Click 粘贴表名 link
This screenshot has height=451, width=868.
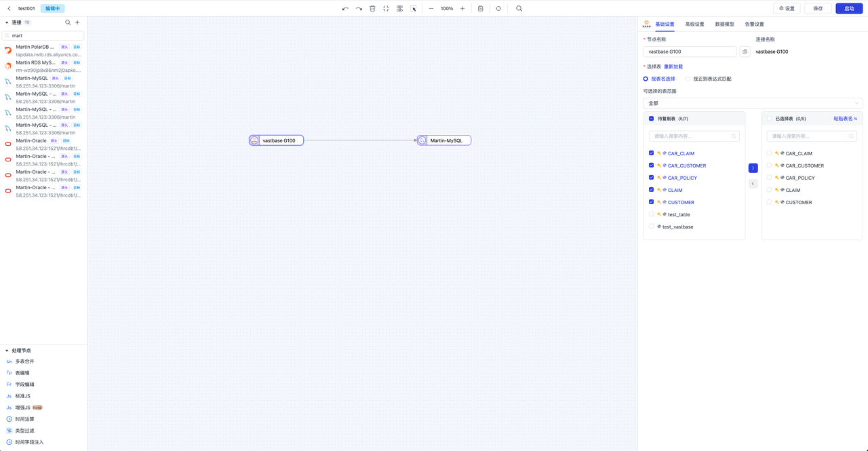(x=845, y=119)
